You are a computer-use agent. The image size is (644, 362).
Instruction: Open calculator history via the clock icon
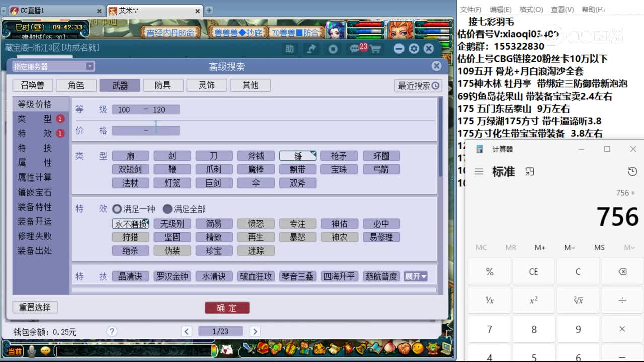[632, 171]
